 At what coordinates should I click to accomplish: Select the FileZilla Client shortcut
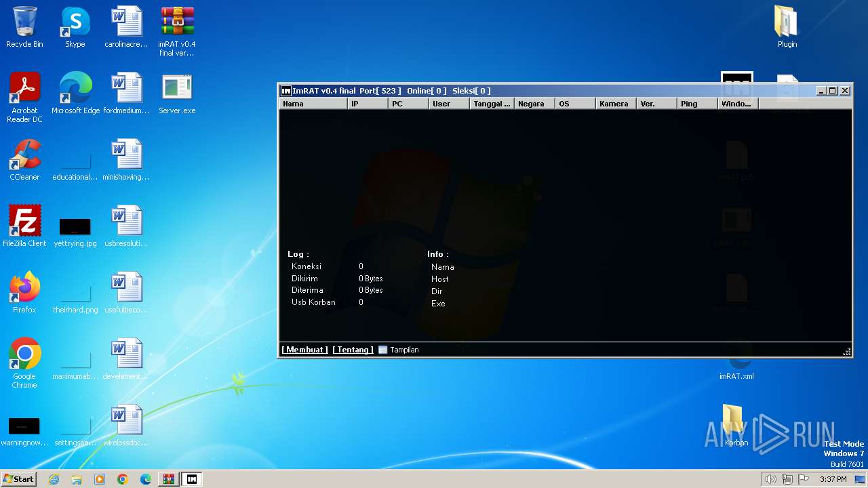click(24, 226)
